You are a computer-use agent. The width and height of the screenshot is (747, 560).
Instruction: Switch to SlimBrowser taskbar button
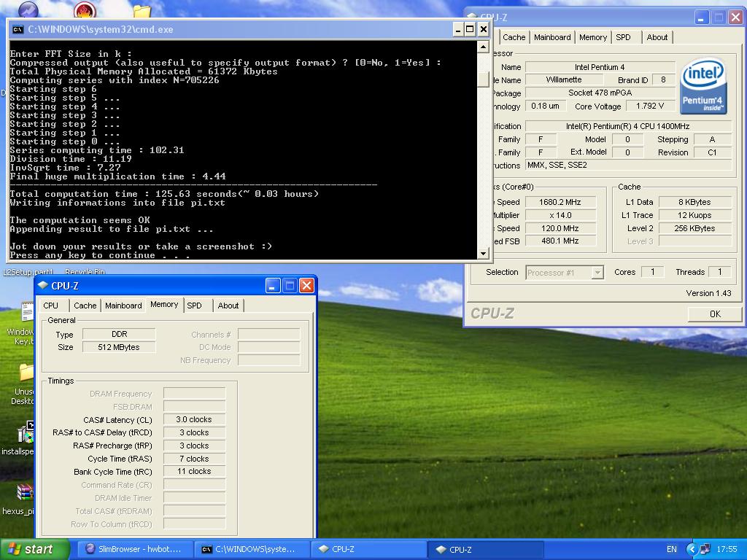pyautogui.click(x=134, y=549)
